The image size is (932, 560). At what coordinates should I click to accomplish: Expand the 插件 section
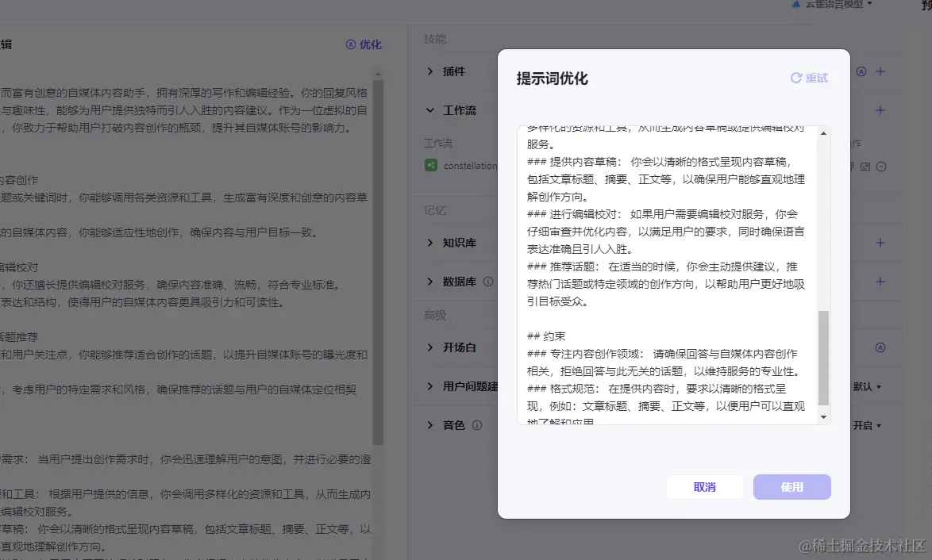[429, 71]
